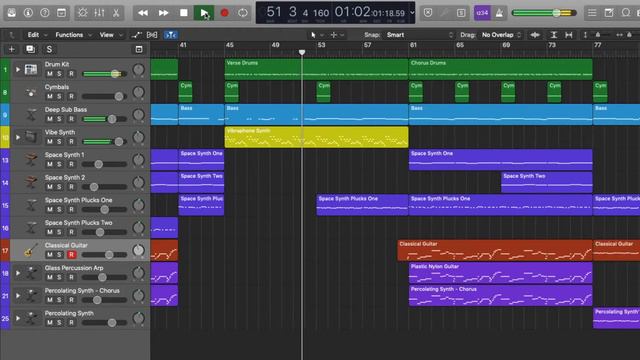Open the List Editors
The image size is (640, 360).
pos(592,13)
